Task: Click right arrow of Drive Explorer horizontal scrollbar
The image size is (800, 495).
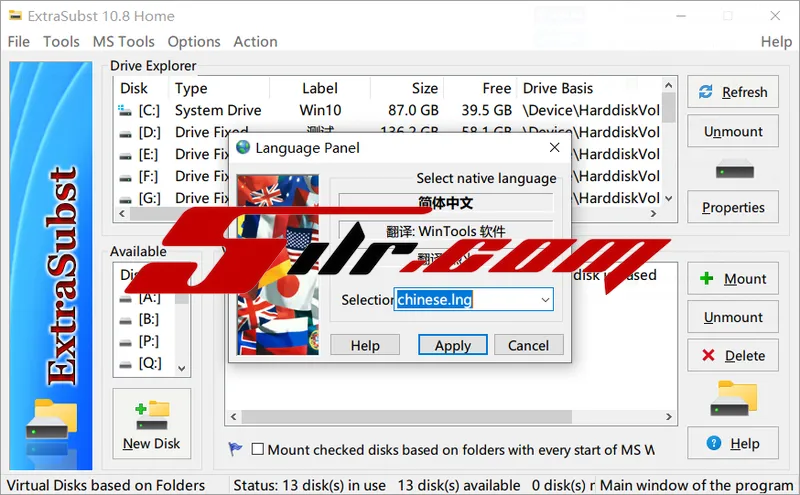Action: click(x=654, y=213)
